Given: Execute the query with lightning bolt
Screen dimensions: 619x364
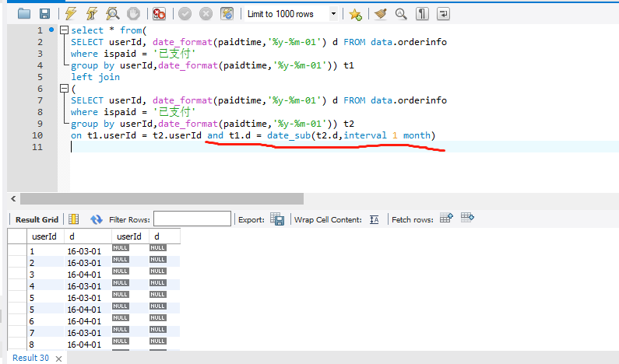Looking at the screenshot, I should pos(71,14).
